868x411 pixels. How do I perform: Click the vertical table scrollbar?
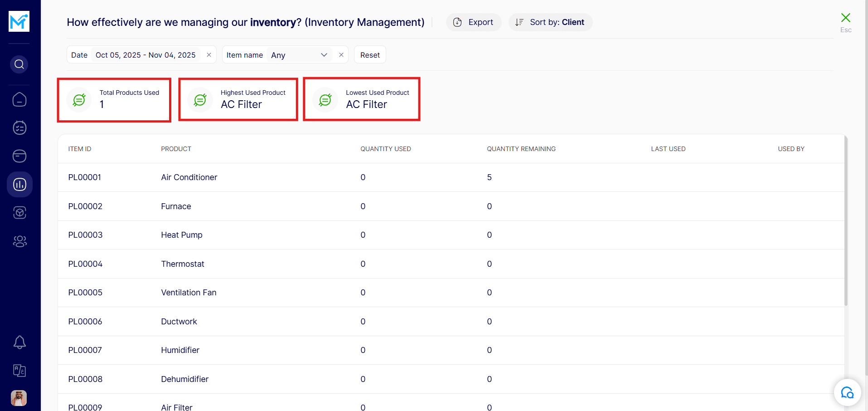point(846,227)
